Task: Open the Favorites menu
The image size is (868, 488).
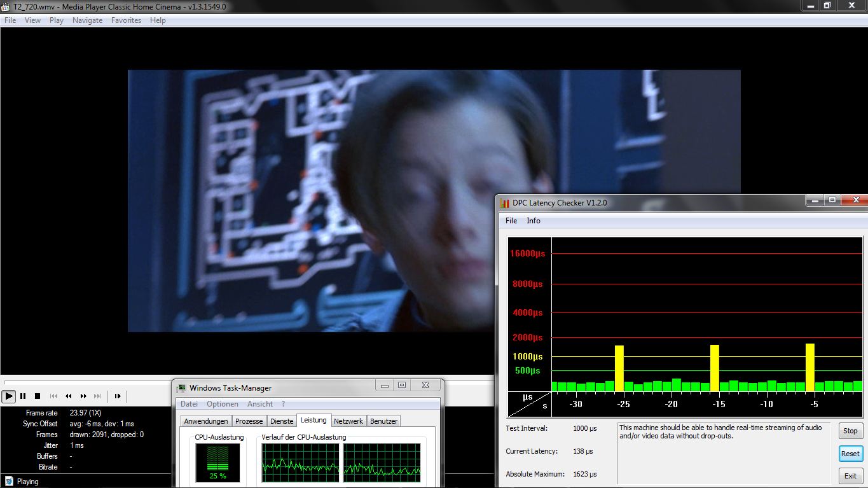Action: [x=126, y=20]
